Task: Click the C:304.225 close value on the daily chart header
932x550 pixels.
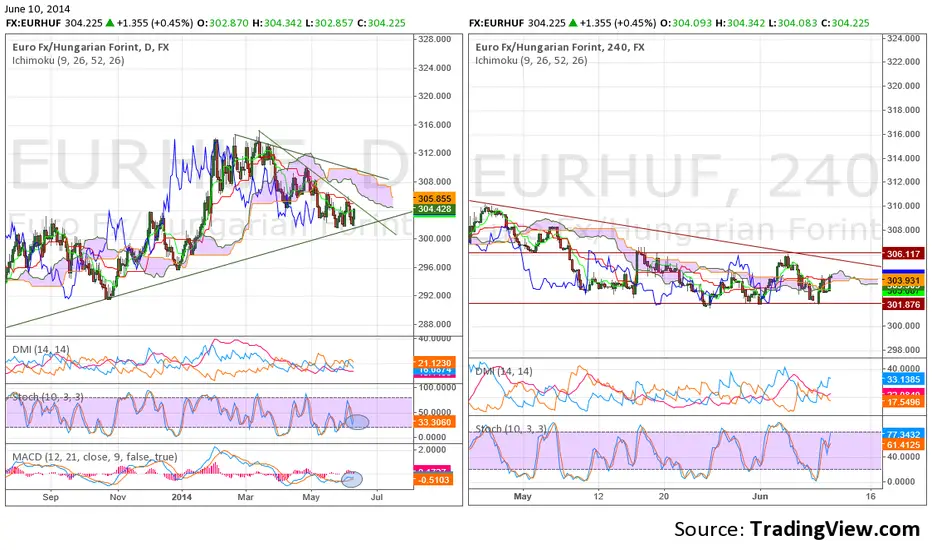Action: tap(382, 23)
